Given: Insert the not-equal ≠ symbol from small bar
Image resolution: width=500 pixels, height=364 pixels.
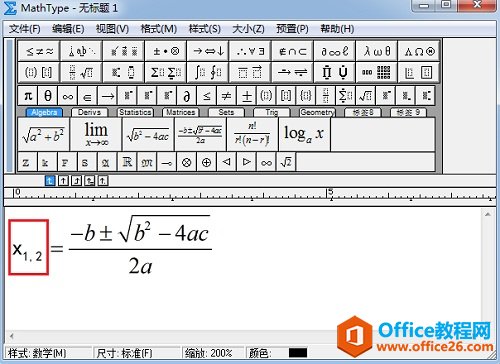Looking at the screenshot, I should [x=227, y=96].
